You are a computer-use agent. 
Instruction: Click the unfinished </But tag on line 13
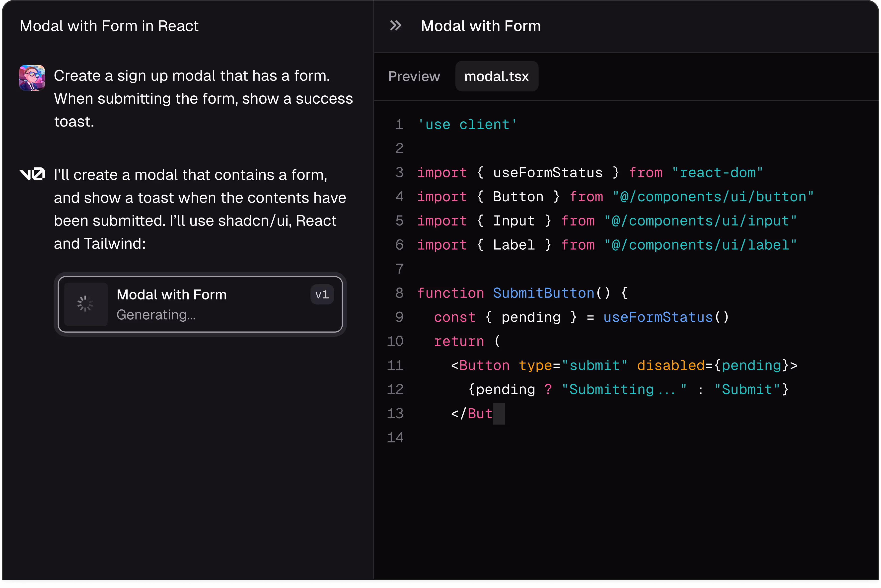(x=472, y=414)
